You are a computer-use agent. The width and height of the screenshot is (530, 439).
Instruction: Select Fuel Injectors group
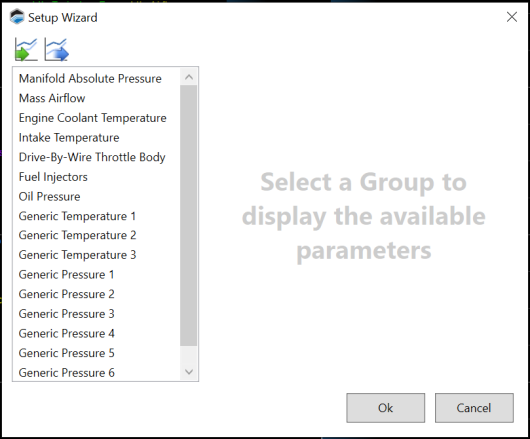point(96,176)
